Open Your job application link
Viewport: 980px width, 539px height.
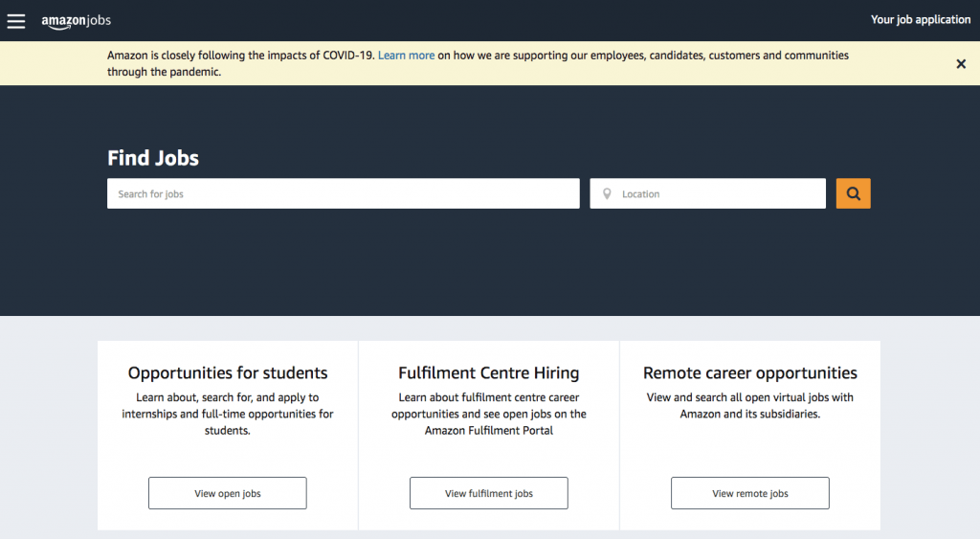tap(920, 20)
